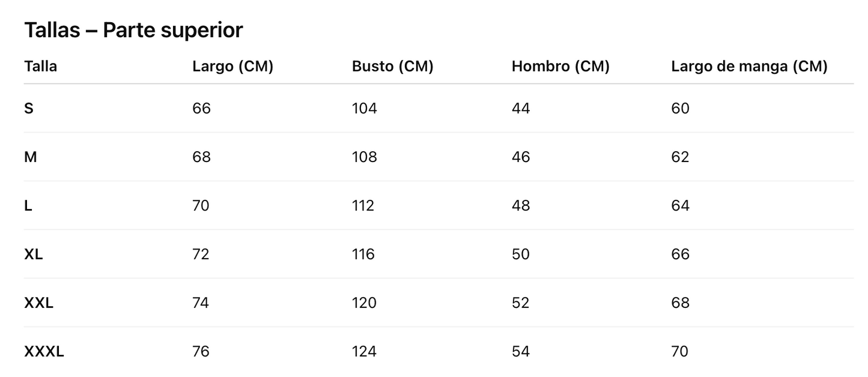
Task: Click the bust value 112 in row L
Action: (363, 206)
